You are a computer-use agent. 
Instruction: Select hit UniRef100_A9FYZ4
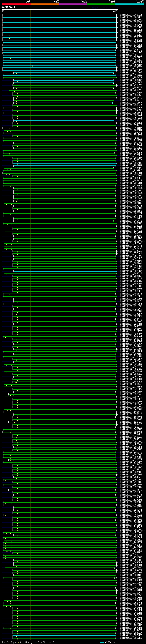tap(131, 77)
